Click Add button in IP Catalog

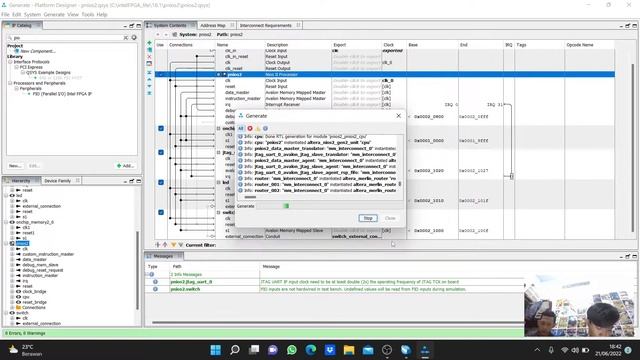tap(126, 166)
